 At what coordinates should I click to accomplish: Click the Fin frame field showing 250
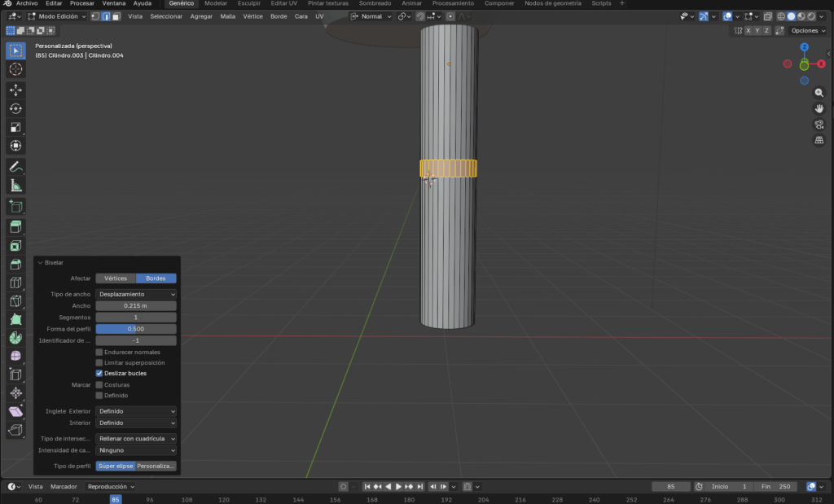[x=779, y=487]
